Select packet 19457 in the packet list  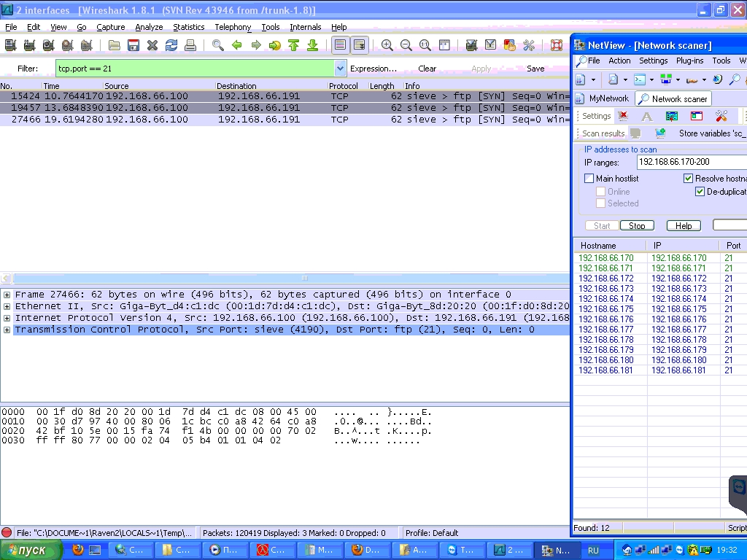point(285,108)
